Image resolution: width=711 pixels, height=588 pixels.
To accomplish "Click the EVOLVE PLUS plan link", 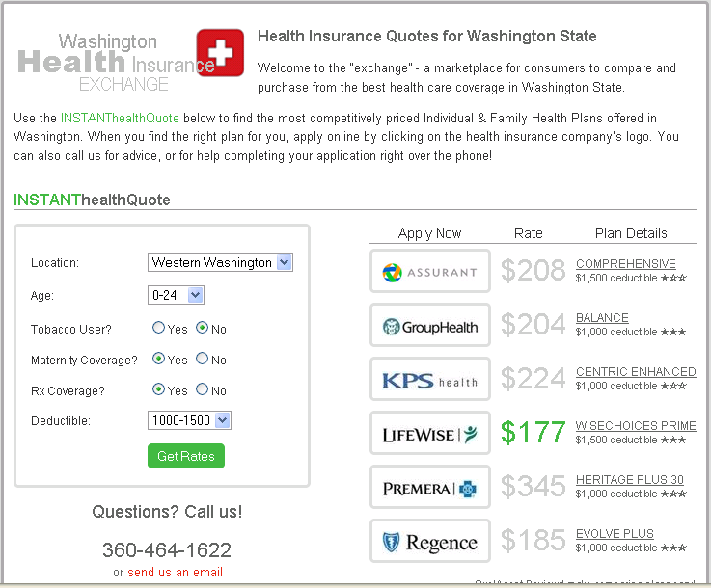I will click(x=615, y=534).
